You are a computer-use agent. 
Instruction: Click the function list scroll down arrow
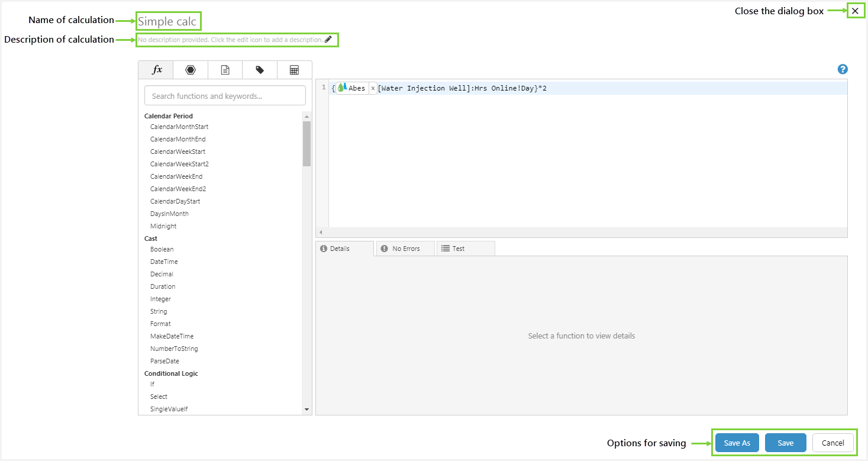tap(306, 409)
